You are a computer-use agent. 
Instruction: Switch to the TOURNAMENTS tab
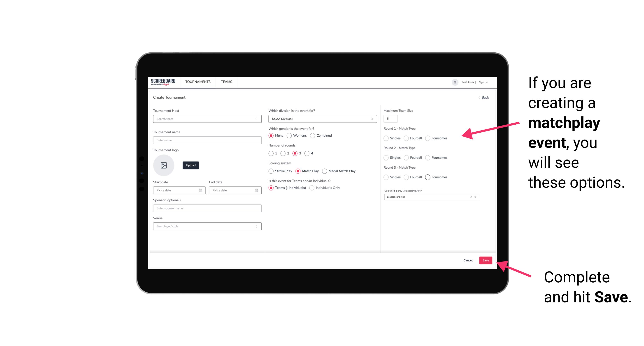[x=198, y=81]
